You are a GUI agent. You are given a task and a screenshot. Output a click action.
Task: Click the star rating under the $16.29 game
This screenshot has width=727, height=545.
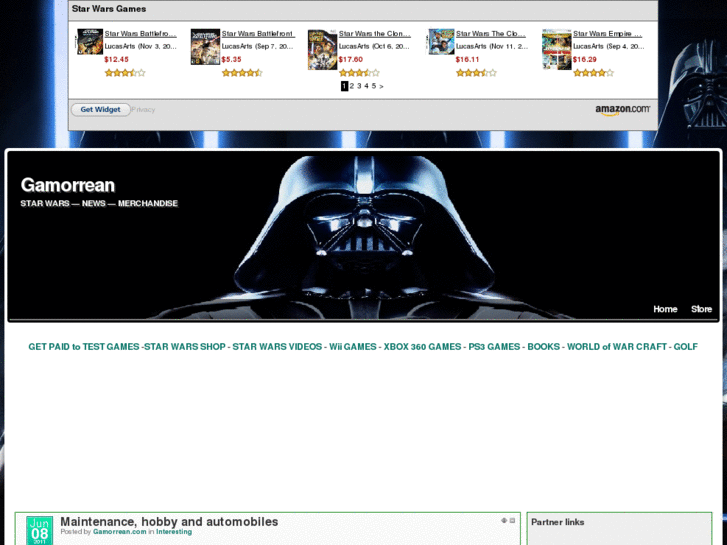coord(593,73)
